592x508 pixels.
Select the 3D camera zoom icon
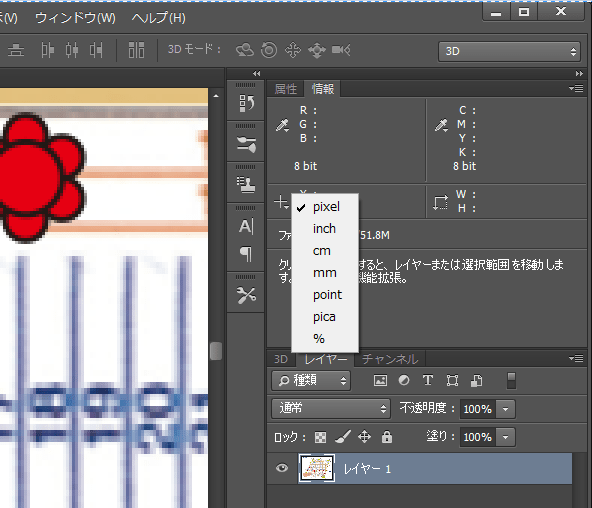341,50
